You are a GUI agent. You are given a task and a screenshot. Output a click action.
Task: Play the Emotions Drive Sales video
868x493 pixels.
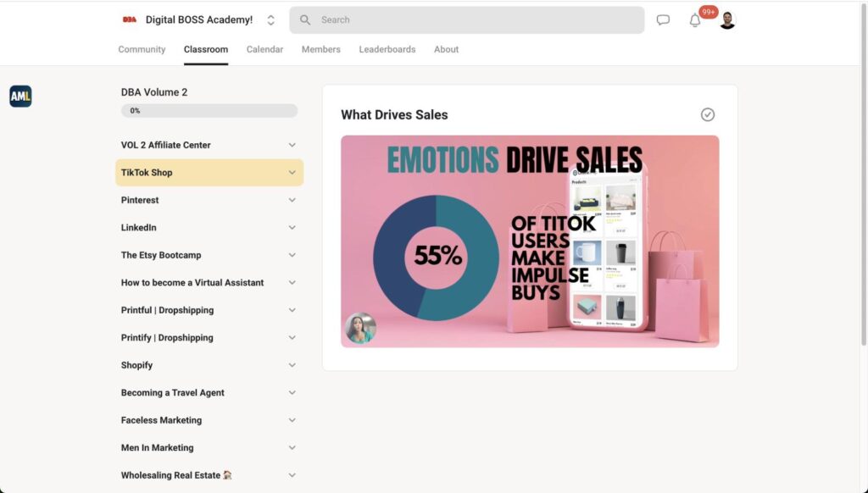(530, 241)
